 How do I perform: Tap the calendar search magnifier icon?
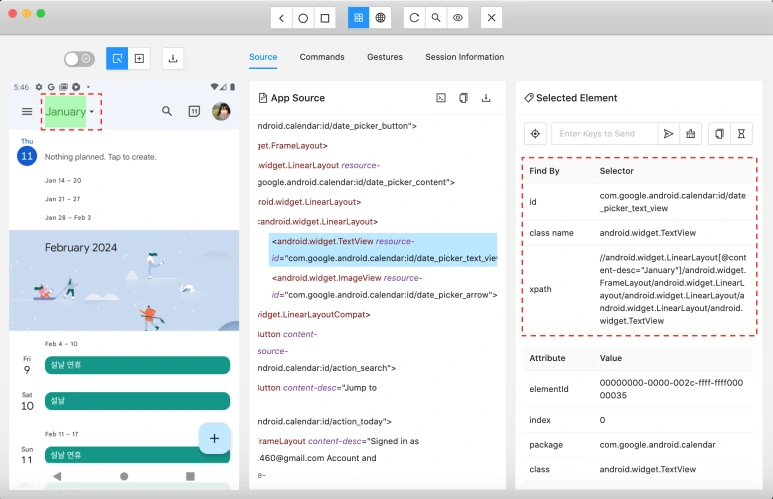tap(167, 111)
